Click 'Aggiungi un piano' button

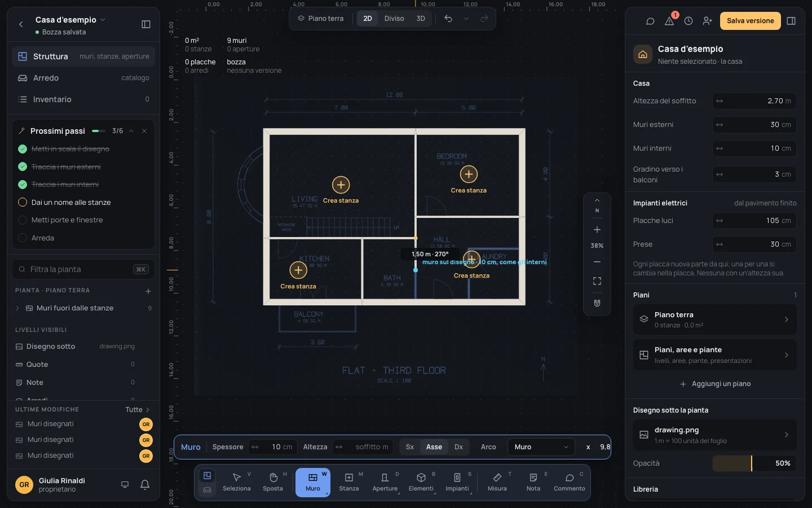(715, 384)
